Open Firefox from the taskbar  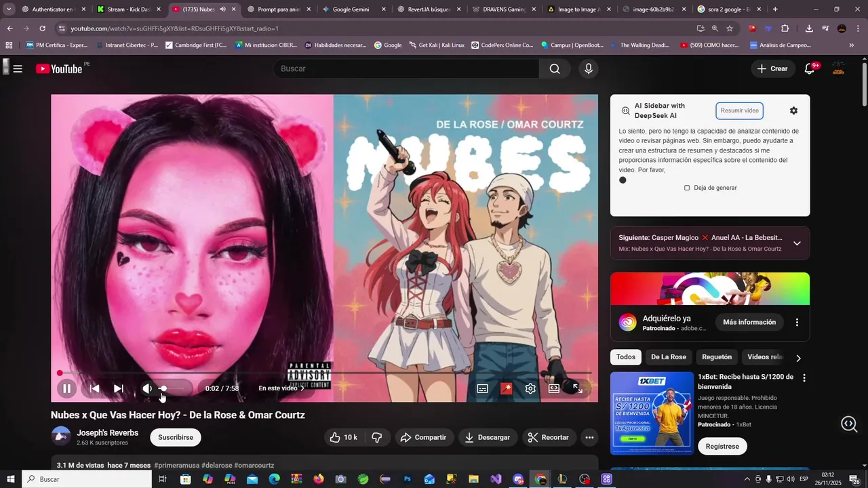(319, 479)
